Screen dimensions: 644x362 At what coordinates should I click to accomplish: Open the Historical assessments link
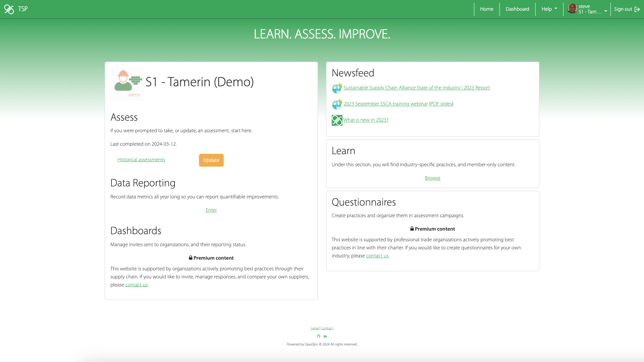[141, 160]
